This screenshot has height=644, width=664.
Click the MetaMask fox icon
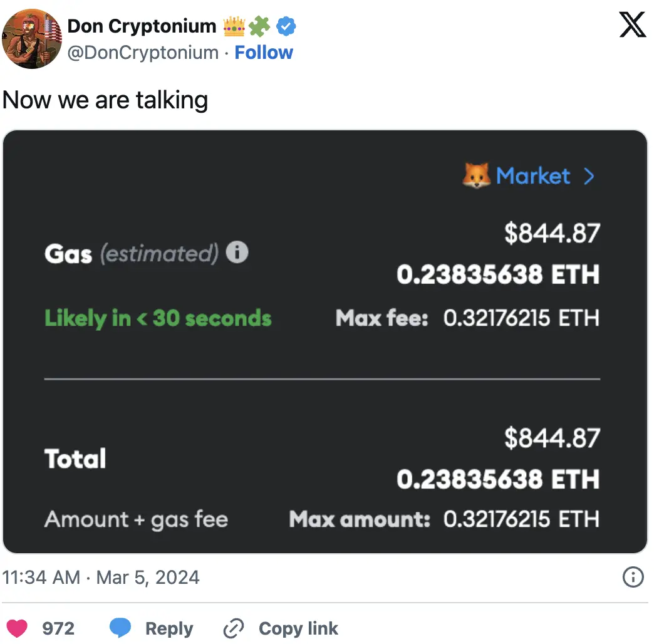tap(476, 176)
